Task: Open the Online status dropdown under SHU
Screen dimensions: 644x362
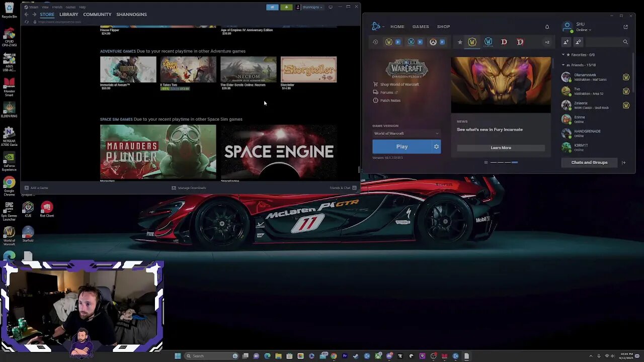Action: coord(584,30)
